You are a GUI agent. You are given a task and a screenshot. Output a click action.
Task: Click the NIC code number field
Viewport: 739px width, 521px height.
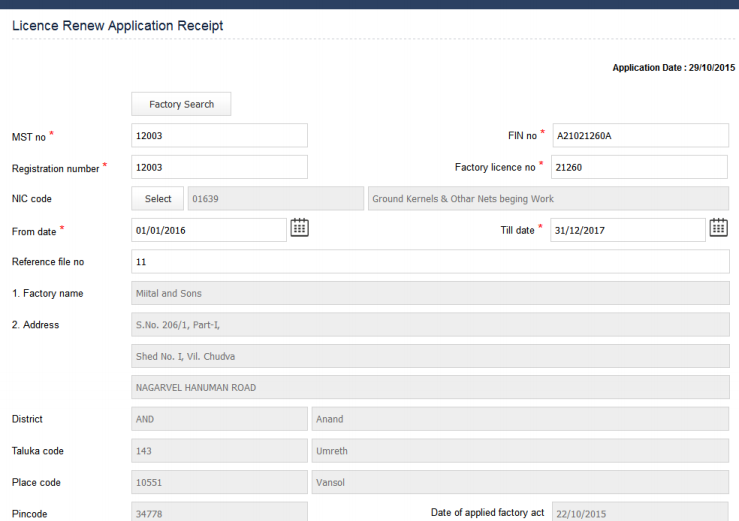276,199
